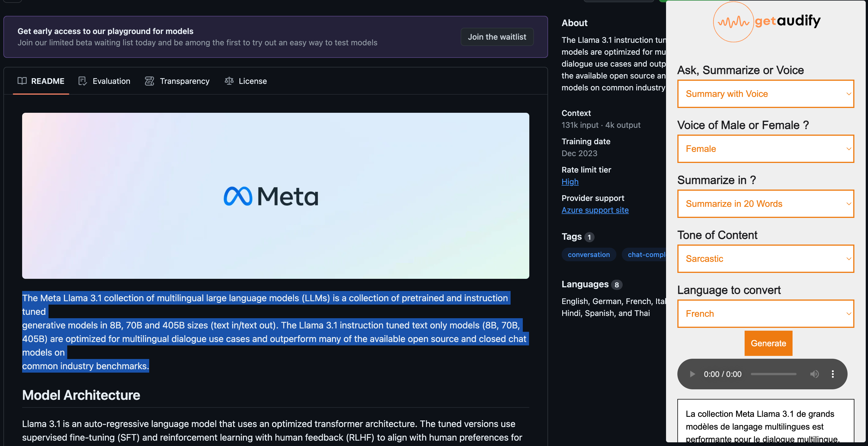Switch to the README tab
The height and width of the screenshot is (446, 868).
(41, 81)
